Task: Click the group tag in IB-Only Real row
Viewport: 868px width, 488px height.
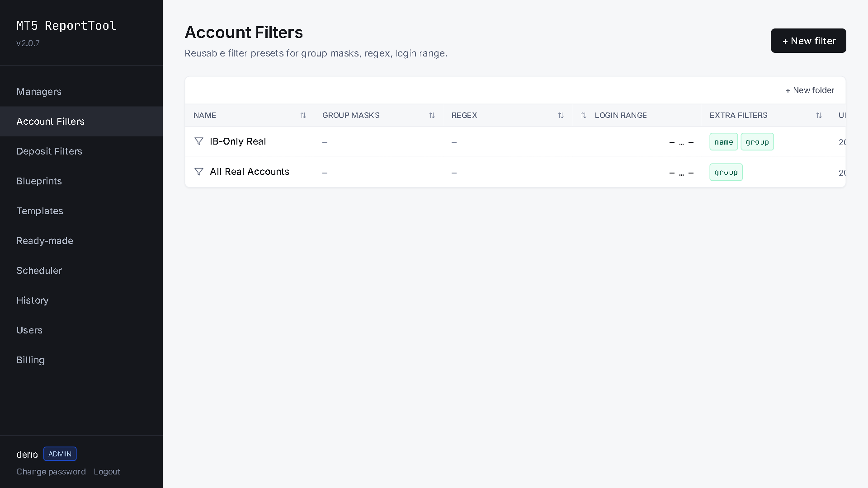Action: 757,142
